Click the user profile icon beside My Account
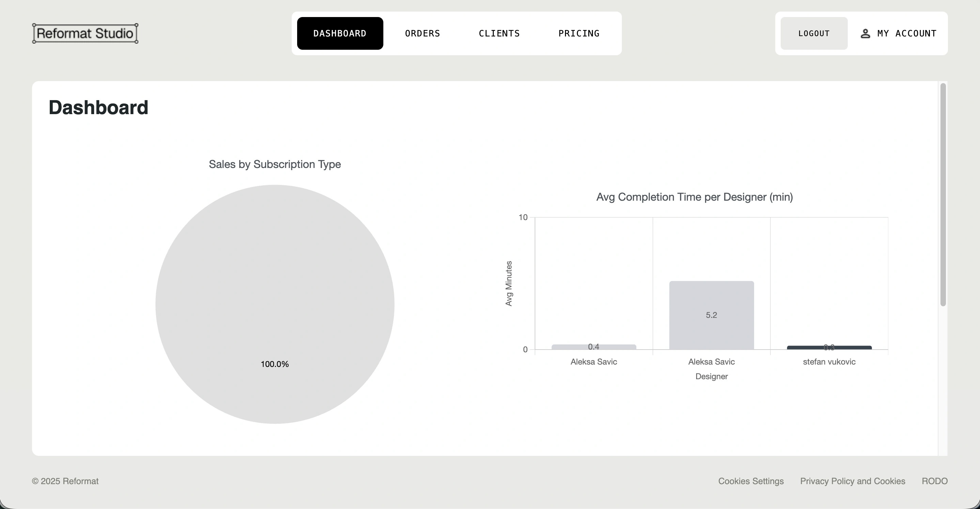Screen dimensions: 980x509 865,33
